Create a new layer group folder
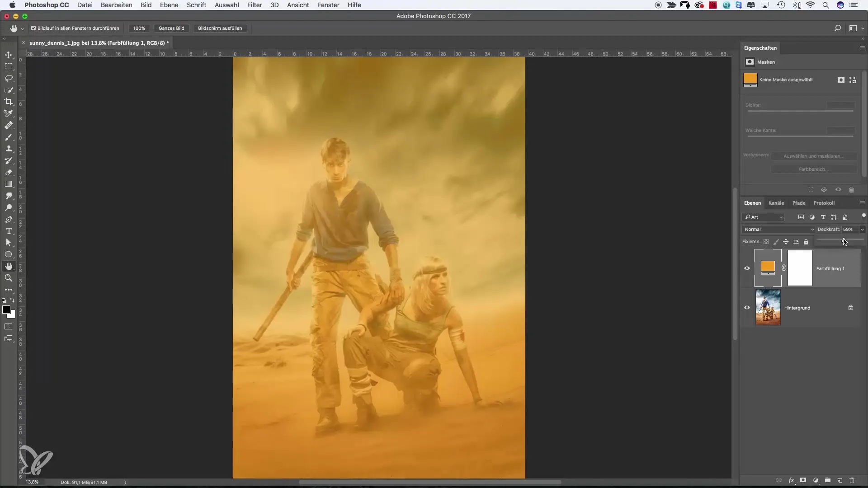This screenshot has width=868, height=488. click(x=827, y=480)
